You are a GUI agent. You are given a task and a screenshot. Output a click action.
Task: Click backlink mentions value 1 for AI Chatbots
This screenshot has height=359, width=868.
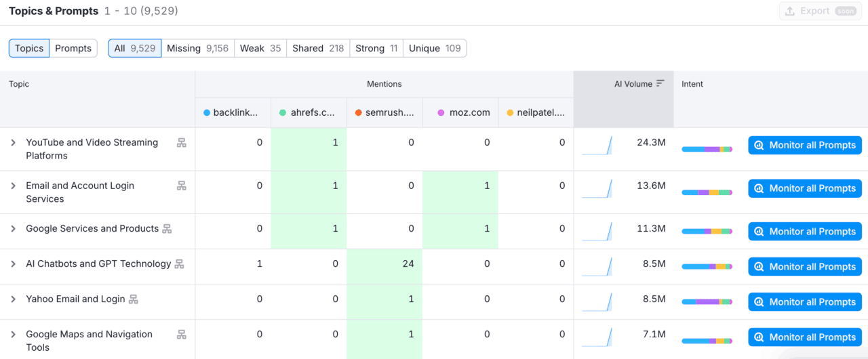[x=260, y=264]
